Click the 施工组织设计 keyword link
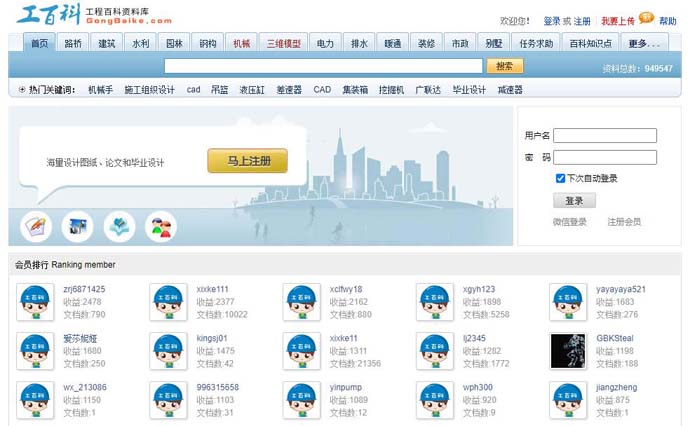The height and width of the screenshot is (426, 690). click(149, 89)
